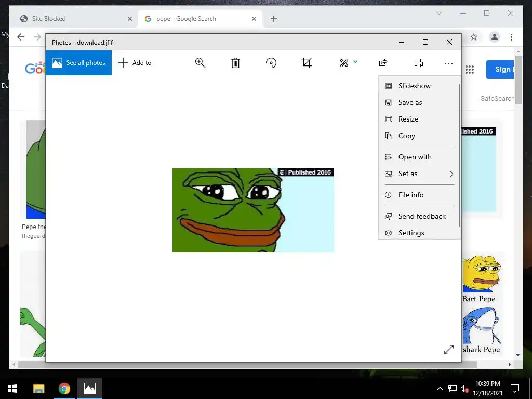Click the Zoom magnifier icon in Photos
The height and width of the screenshot is (399, 532).
200,63
